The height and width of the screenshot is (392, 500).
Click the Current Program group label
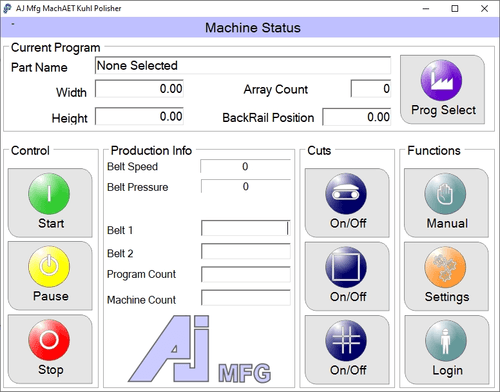pyautogui.click(x=55, y=48)
